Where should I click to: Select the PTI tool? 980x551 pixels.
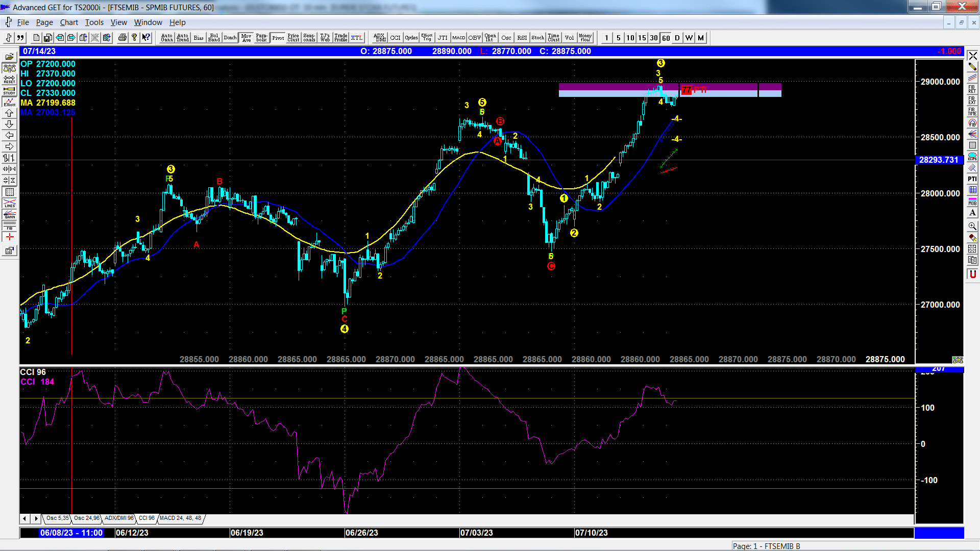coord(972,179)
